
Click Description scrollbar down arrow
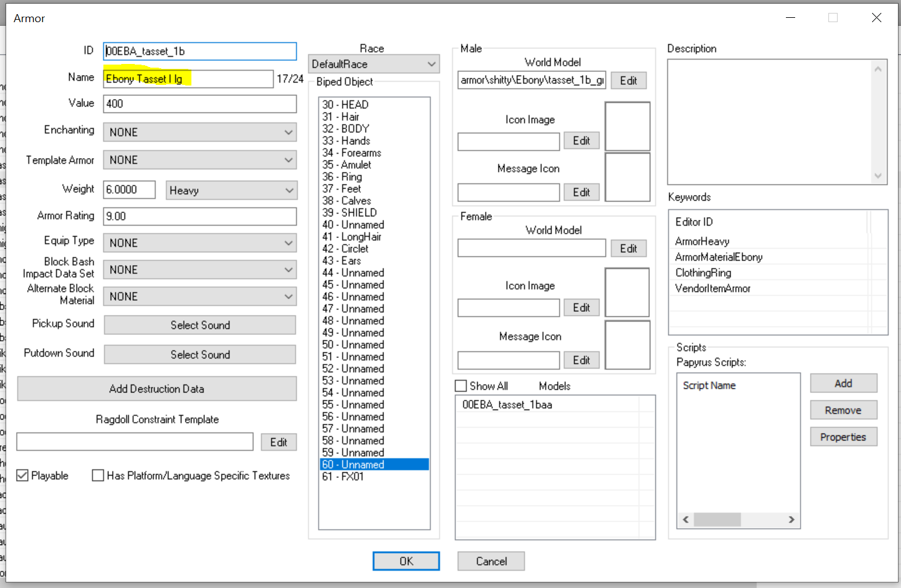878,176
